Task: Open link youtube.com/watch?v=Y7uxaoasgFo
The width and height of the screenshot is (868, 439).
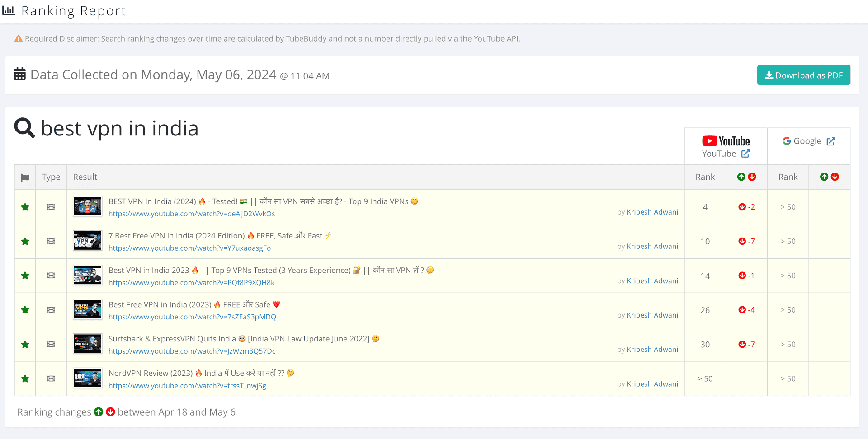Action: coord(189,248)
